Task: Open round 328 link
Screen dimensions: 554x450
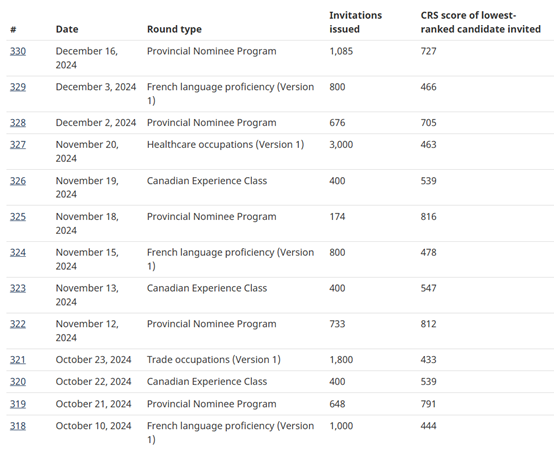Action: [x=18, y=123]
